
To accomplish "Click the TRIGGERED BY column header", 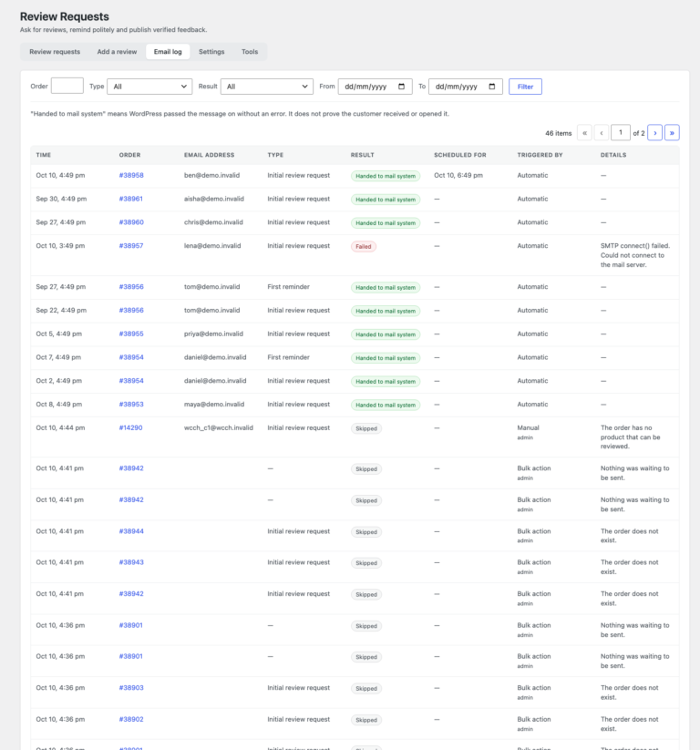I will [540, 155].
